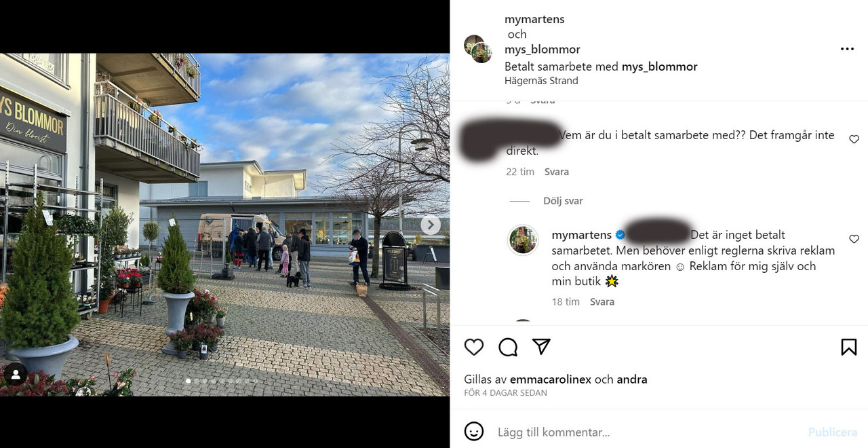Open mymartens profile from header

534,19
